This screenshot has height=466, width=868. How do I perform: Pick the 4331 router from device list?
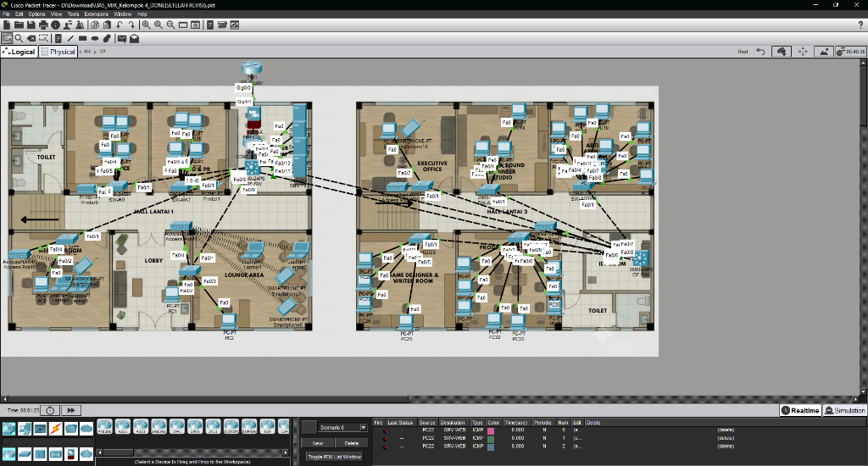(x=122, y=426)
